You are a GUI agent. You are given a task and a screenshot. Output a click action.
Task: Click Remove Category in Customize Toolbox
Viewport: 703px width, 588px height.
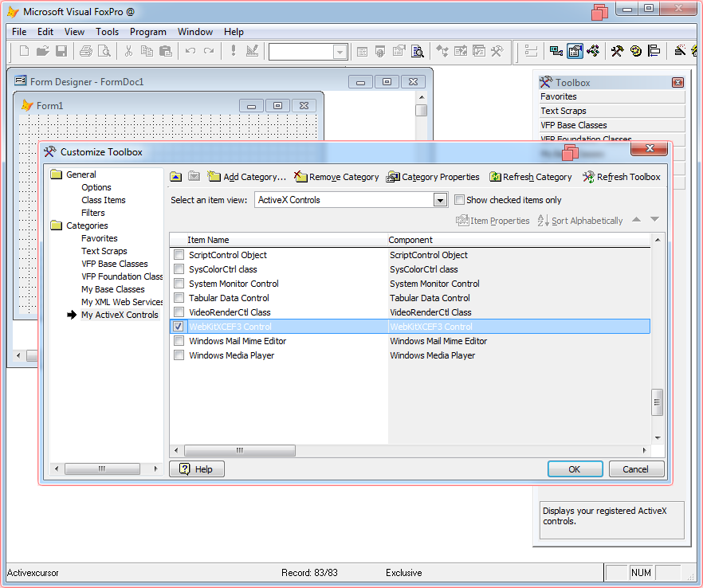point(336,177)
